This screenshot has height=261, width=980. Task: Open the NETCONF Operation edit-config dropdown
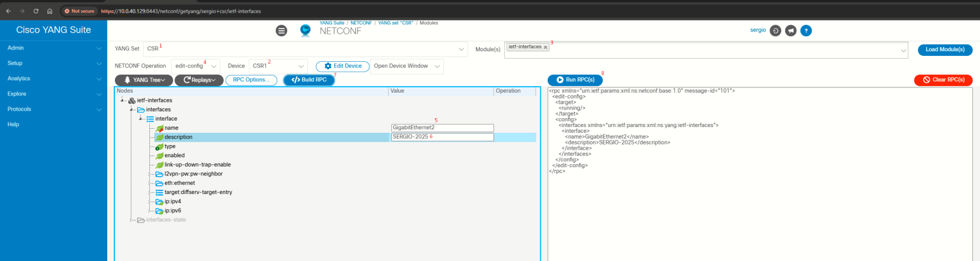(196, 66)
